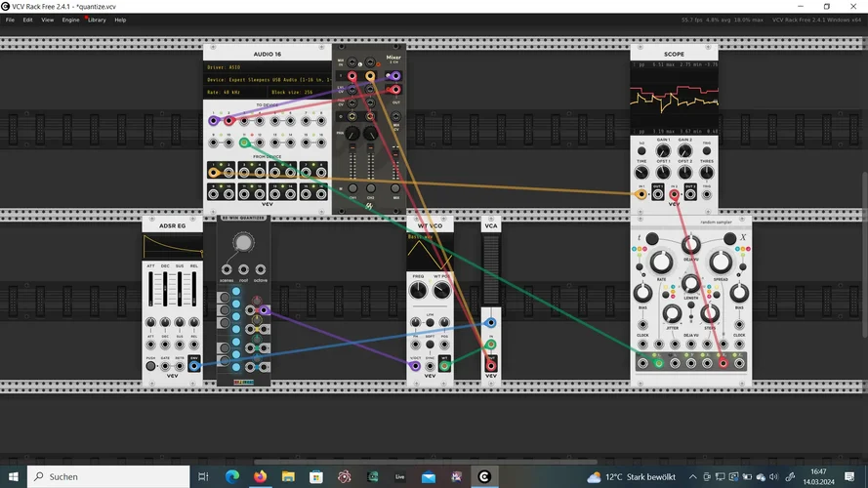Open the sample Rate 48 kHz selector
The height and width of the screenshot is (488, 868).
[235, 92]
